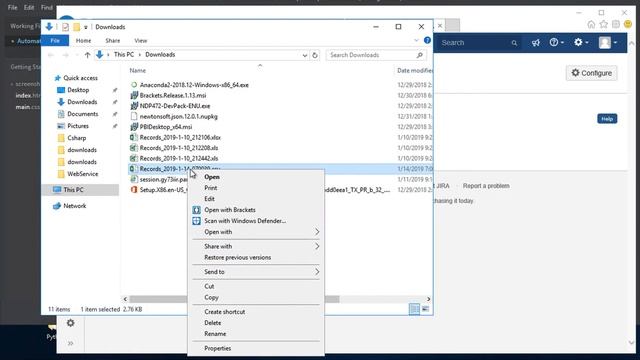This screenshot has width=640, height=360.
Task: Open the File ribbon tab in Explorer
Action: pyautogui.click(x=55, y=41)
